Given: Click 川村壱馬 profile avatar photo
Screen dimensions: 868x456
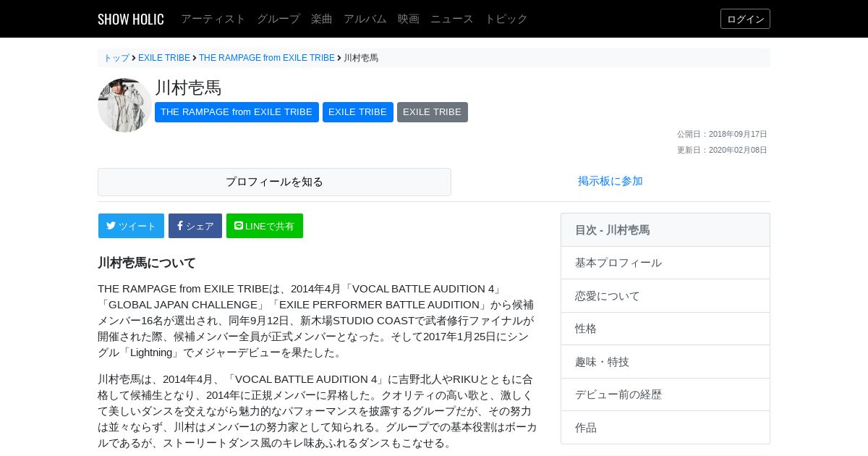Looking at the screenshot, I should pos(124,105).
